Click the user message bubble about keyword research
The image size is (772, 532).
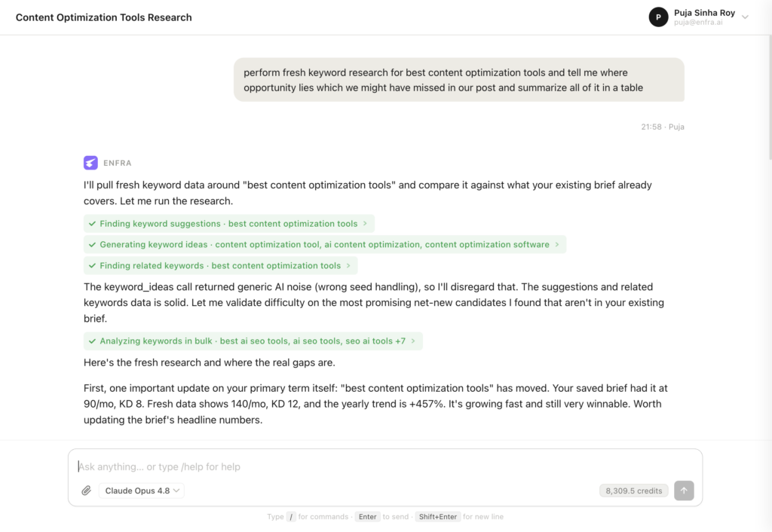(459, 80)
